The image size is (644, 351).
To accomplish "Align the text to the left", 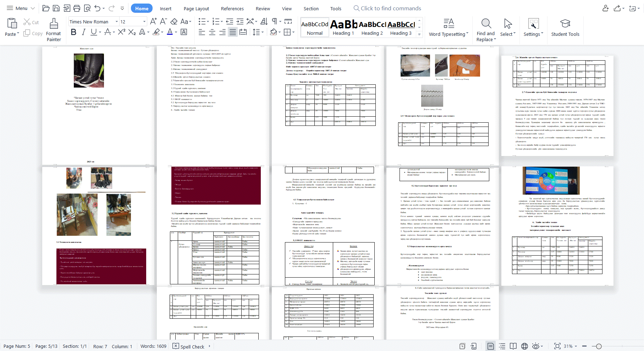I will (x=202, y=32).
